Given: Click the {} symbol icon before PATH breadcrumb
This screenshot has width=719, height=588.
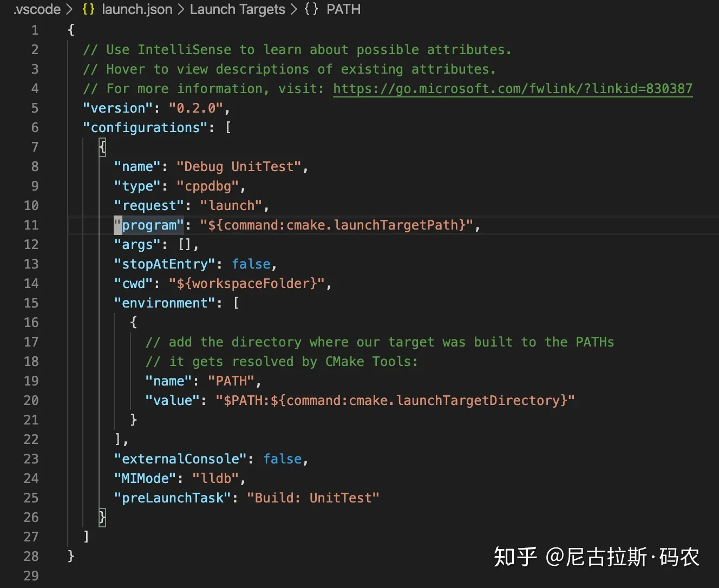Looking at the screenshot, I should [x=311, y=9].
